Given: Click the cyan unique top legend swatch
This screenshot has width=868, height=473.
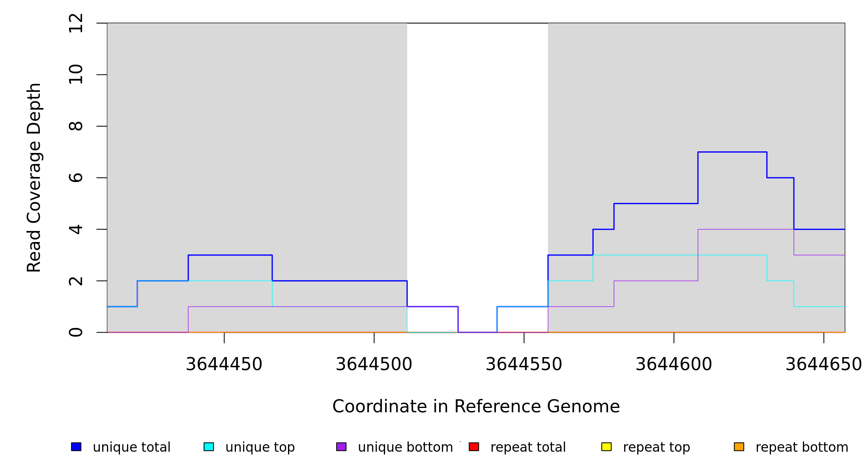Looking at the screenshot, I should 209,447.
